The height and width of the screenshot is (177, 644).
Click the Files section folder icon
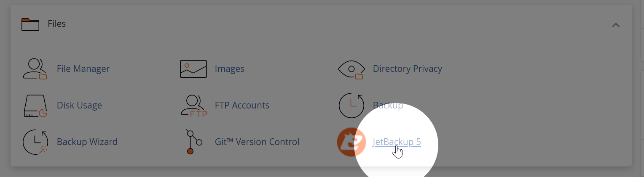click(30, 24)
